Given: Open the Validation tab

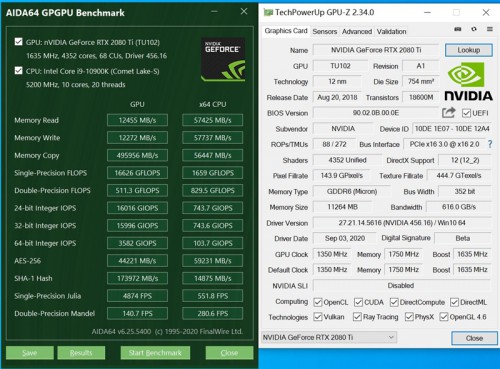Looking at the screenshot, I should (x=391, y=32).
